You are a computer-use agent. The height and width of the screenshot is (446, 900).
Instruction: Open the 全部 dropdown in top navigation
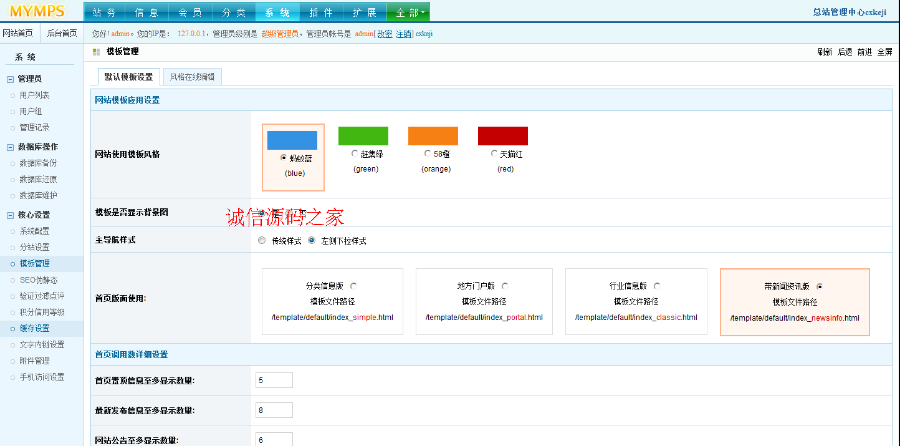point(408,12)
